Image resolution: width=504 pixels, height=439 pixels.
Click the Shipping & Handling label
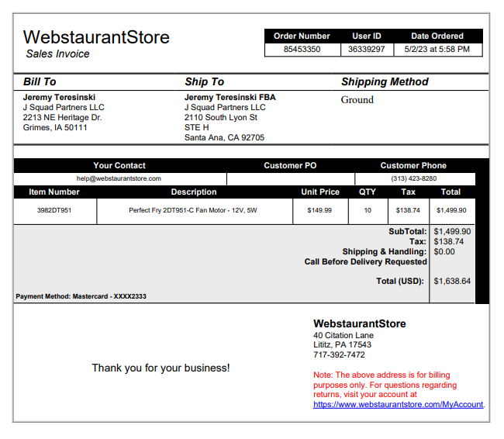[x=385, y=251]
